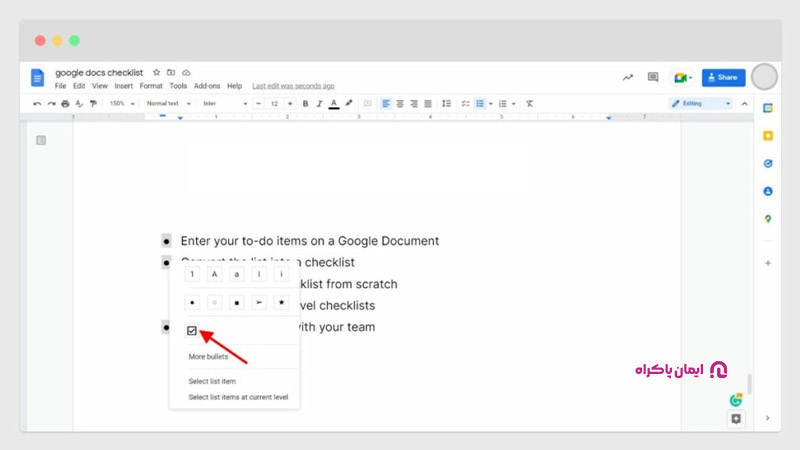The image size is (800, 450).
Task: Star the google docs checklist document
Action: coord(156,73)
